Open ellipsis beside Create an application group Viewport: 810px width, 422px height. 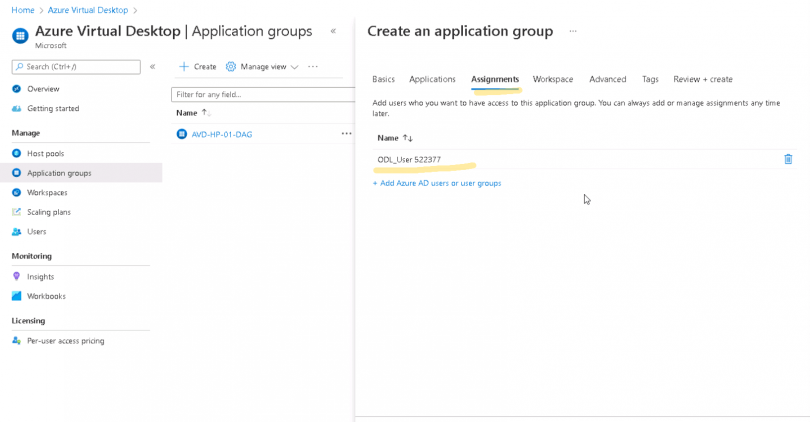[573, 31]
